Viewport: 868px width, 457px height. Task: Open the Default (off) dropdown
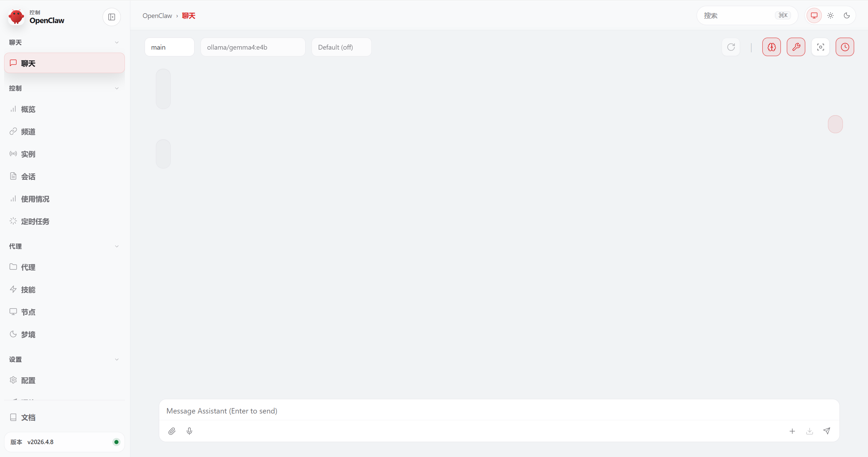point(341,47)
